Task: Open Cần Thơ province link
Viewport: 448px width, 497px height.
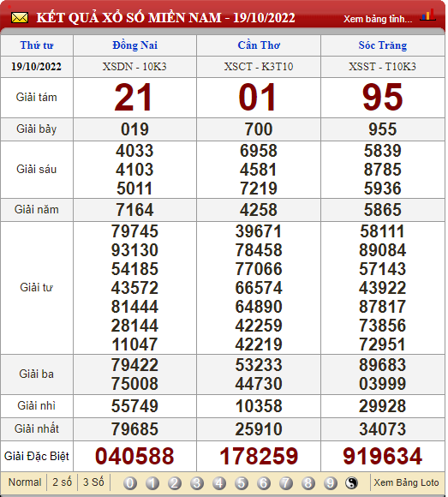Action: (259, 45)
